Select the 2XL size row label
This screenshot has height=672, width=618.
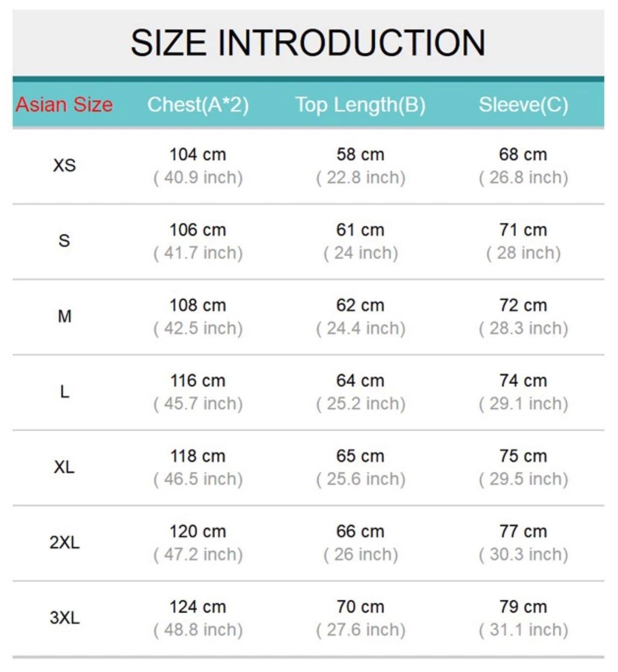coord(64,542)
